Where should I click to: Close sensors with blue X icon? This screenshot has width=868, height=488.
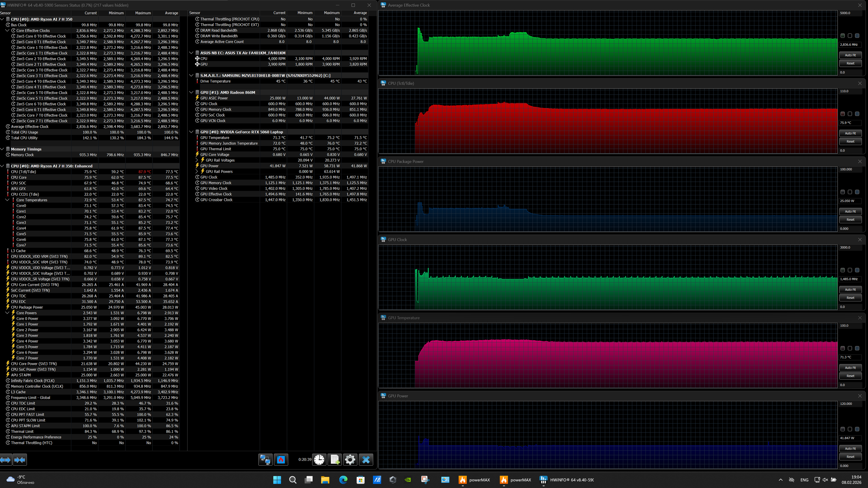click(366, 460)
